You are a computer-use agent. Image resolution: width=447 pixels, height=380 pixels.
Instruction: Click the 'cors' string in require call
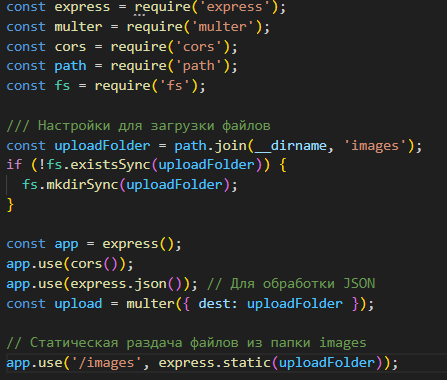pyautogui.click(x=199, y=47)
